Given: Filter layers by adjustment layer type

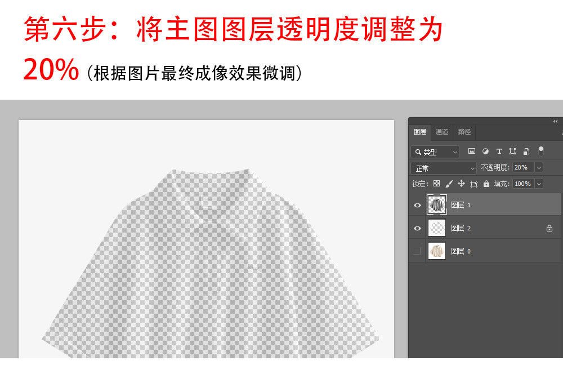Looking at the screenshot, I should [x=485, y=152].
